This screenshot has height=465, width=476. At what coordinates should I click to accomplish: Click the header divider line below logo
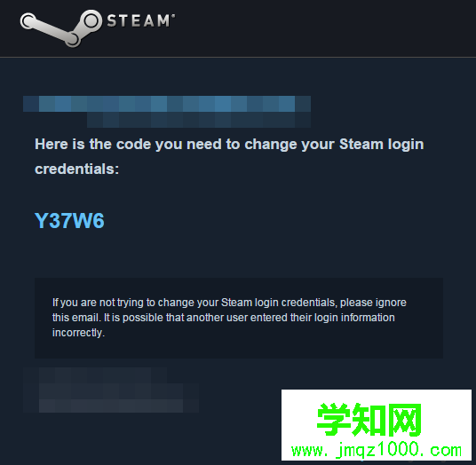(238, 57)
